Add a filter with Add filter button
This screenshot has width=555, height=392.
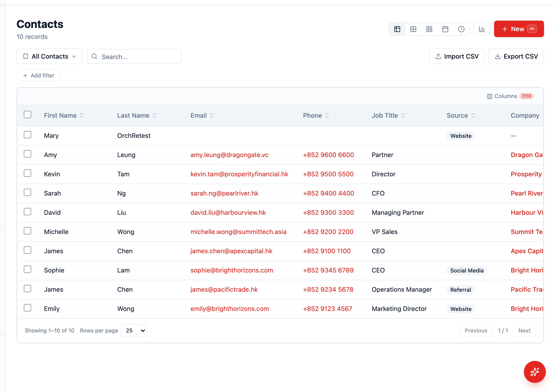click(x=38, y=75)
